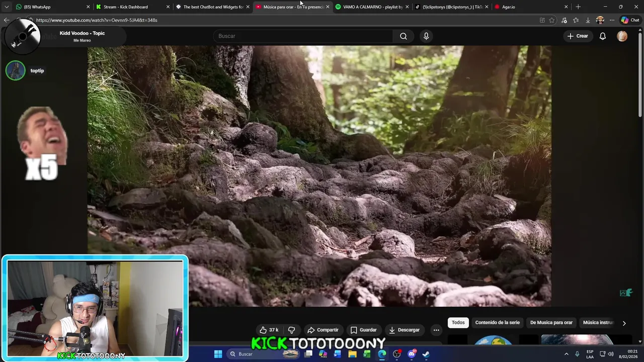Click the YouTube search magnifier button
Image resolution: width=644 pixels, height=362 pixels.
[x=403, y=36]
